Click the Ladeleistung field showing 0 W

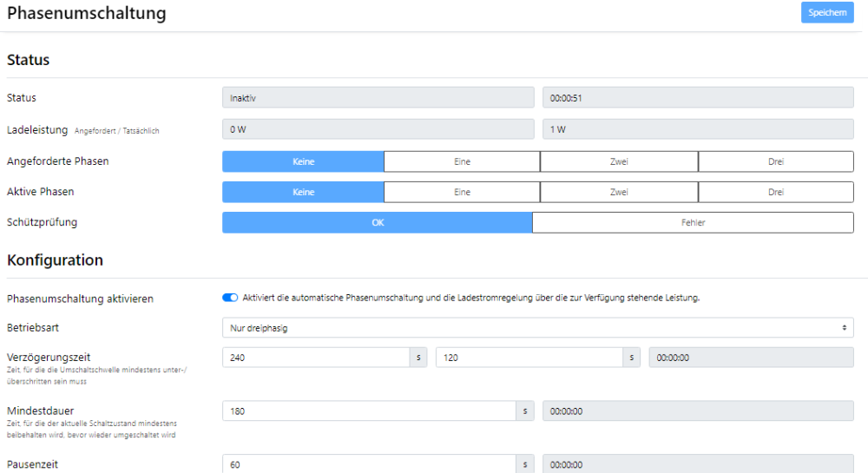pos(378,129)
